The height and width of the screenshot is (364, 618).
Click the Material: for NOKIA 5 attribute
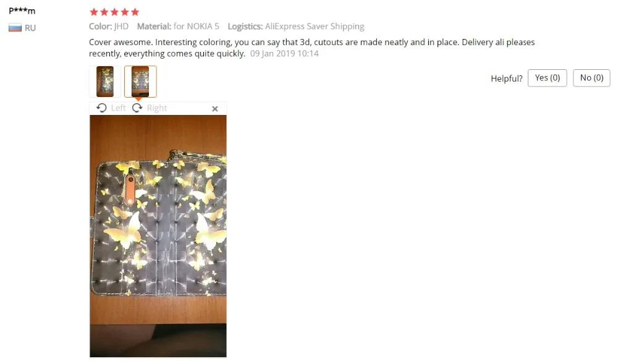pos(178,27)
